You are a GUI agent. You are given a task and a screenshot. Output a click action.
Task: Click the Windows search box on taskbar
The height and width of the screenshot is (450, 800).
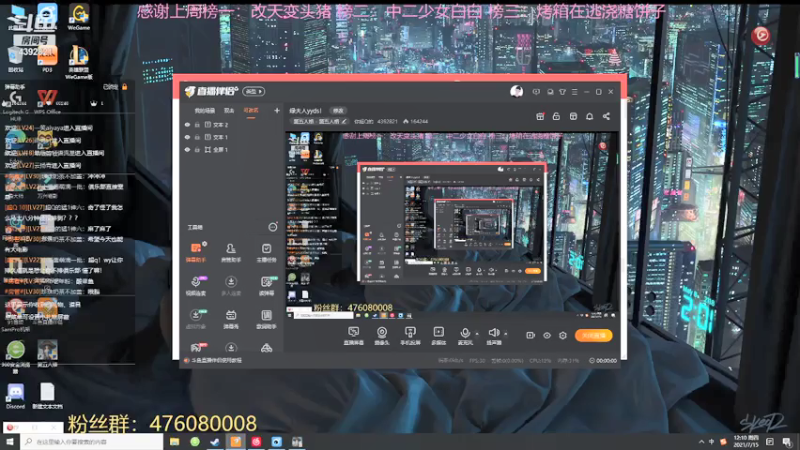click(92, 442)
